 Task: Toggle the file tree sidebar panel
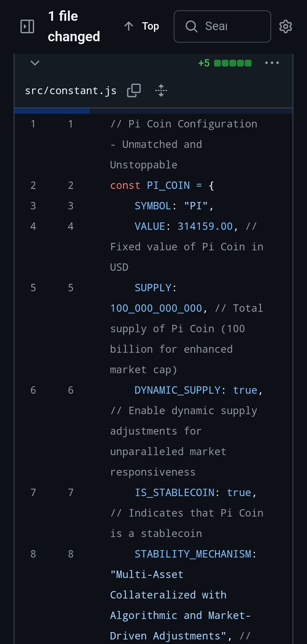[x=27, y=26]
